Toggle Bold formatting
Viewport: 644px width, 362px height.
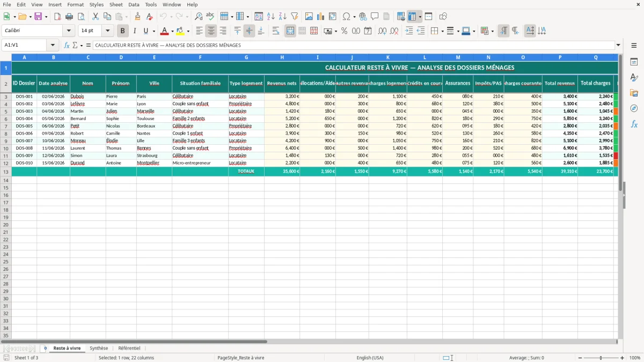point(123,31)
